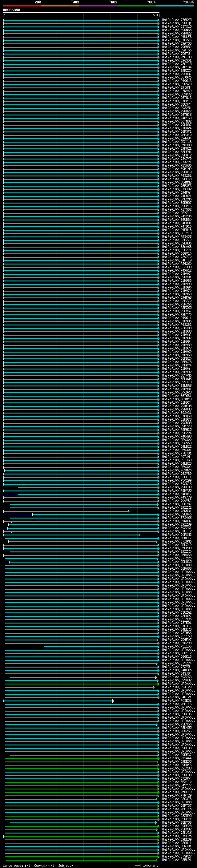Select hit label UniRef100_A4ULF8
Viewport: 197px width, 868px height.
pyautogui.click(x=176, y=37)
